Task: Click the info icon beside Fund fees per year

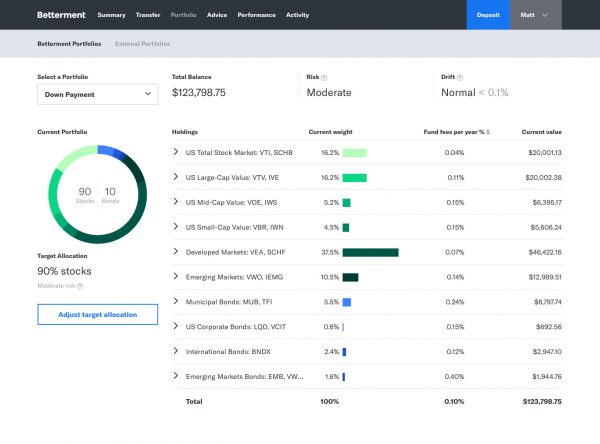Action: [x=488, y=132]
